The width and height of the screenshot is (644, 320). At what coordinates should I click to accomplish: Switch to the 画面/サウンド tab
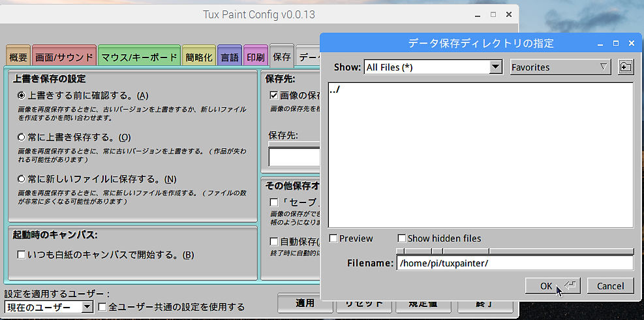point(64,57)
